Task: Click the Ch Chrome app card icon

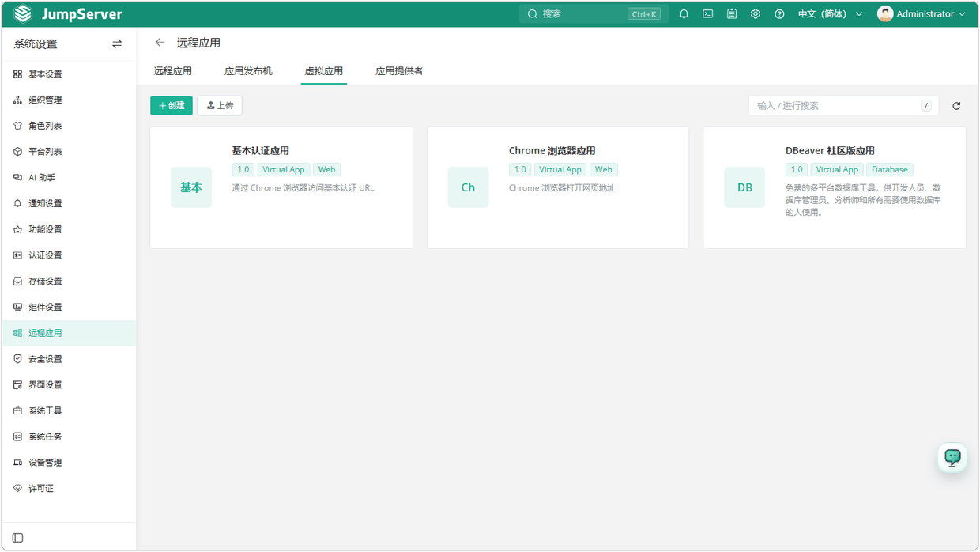Action: point(468,187)
